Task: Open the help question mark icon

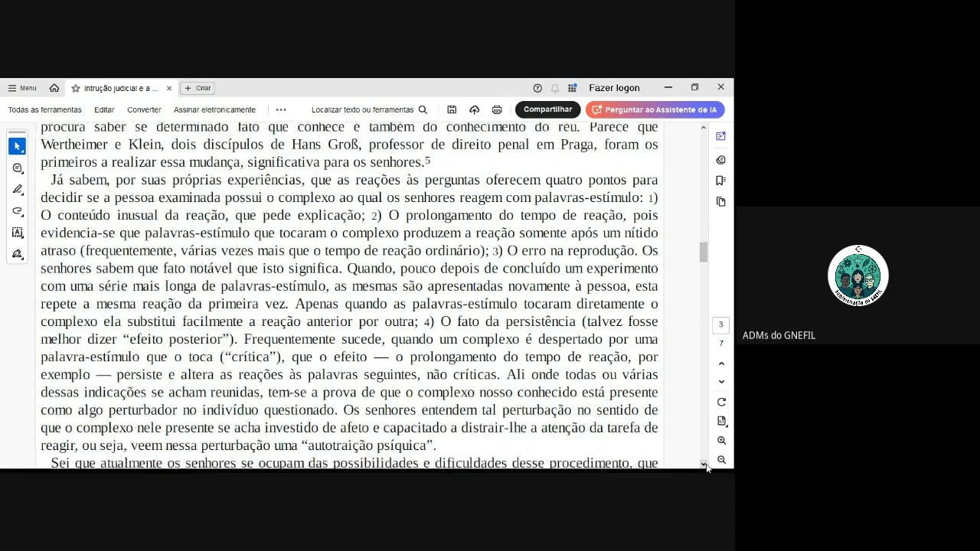Action: click(x=537, y=88)
